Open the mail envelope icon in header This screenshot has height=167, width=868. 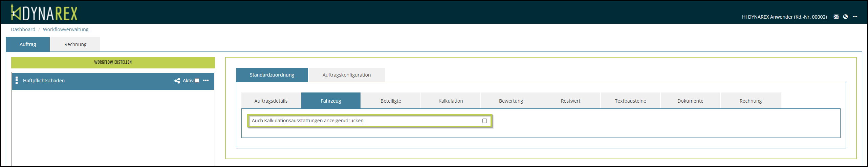[x=836, y=17]
